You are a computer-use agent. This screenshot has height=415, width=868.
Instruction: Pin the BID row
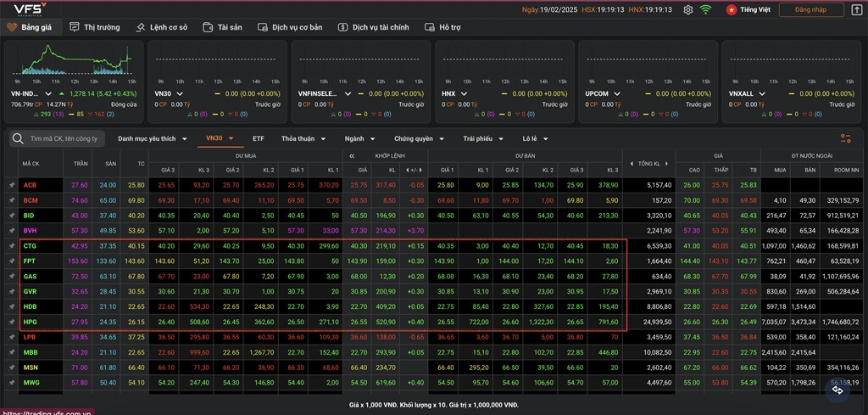11,215
